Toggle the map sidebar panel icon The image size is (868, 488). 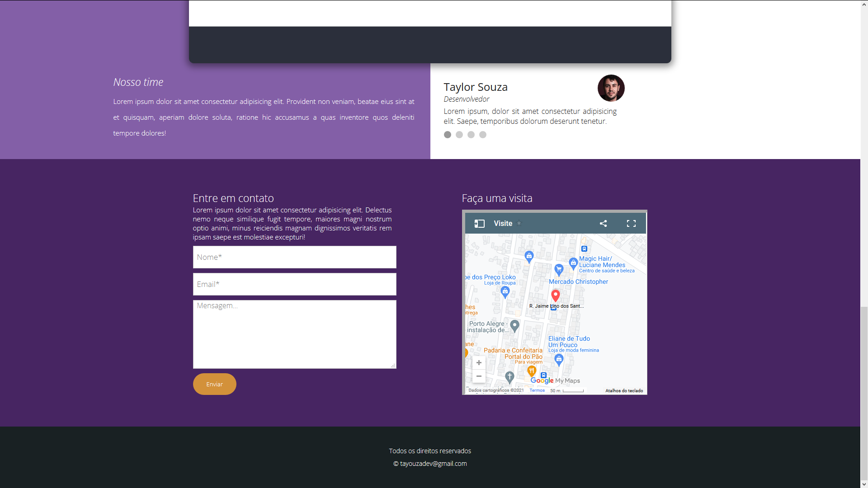click(479, 224)
